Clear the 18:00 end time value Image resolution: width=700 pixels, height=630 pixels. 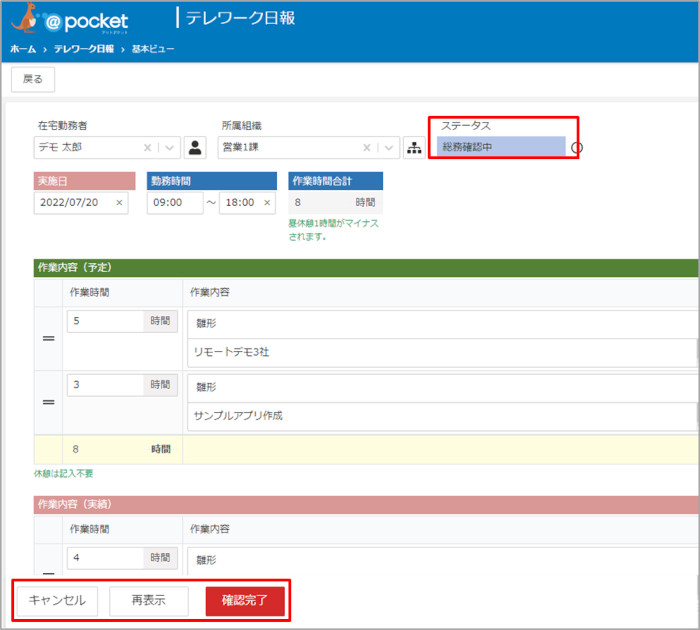point(267,203)
